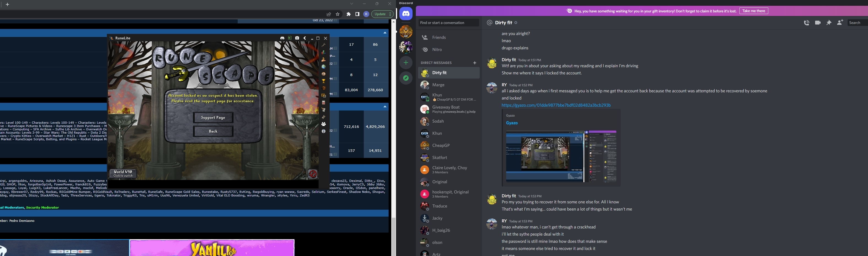Open the Traduce direct message
Image resolution: width=868 pixels, height=256 pixels.
[x=449, y=206]
